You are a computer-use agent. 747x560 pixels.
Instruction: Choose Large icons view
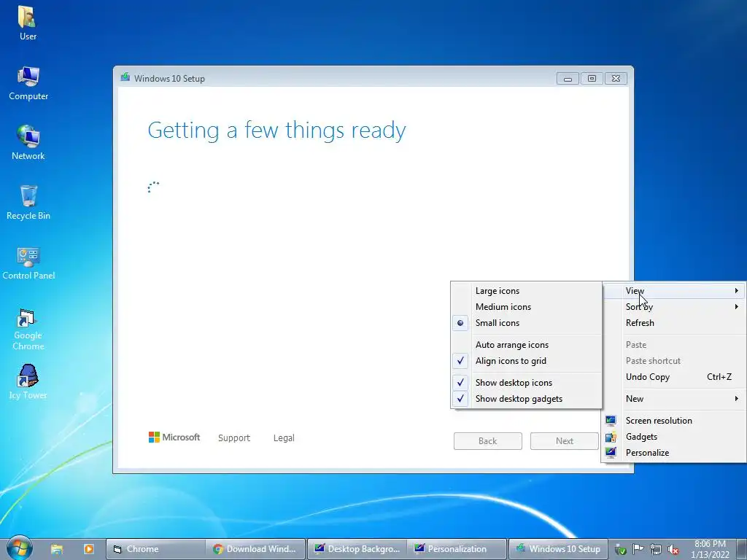[x=527, y=291]
